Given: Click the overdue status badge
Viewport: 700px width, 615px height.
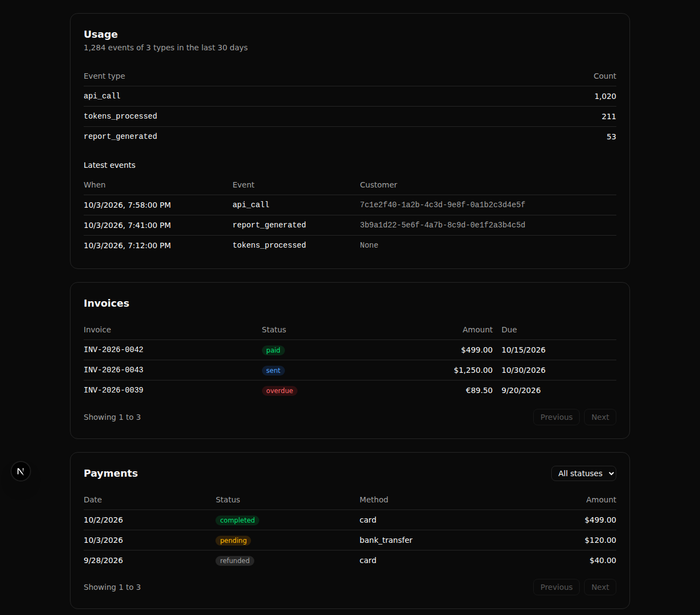Looking at the screenshot, I should (x=279, y=391).
